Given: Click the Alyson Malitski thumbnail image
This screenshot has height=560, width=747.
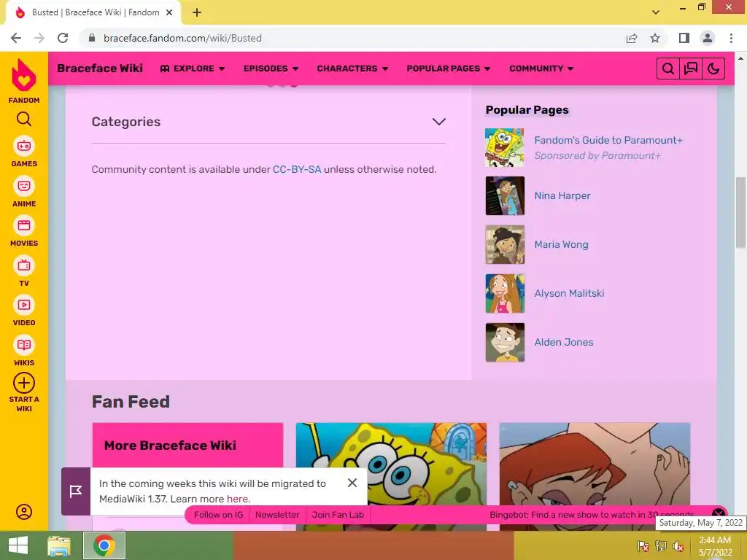Looking at the screenshot, I should (505, 293).
